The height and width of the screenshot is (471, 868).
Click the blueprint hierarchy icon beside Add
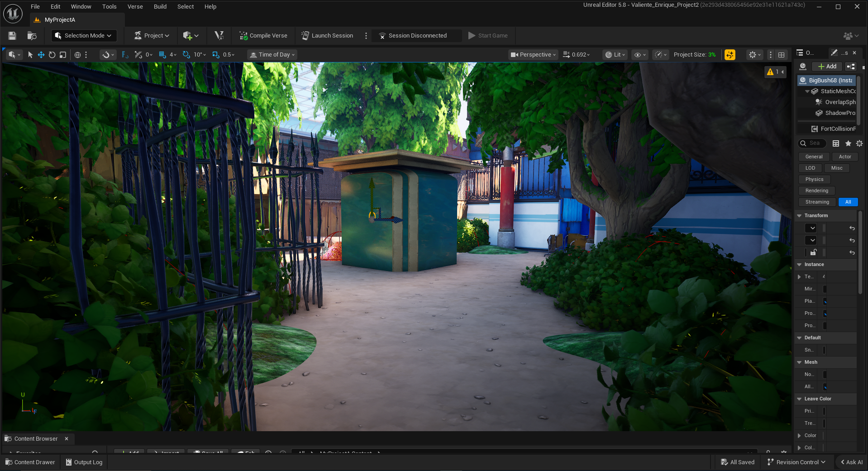pos(851,67)
